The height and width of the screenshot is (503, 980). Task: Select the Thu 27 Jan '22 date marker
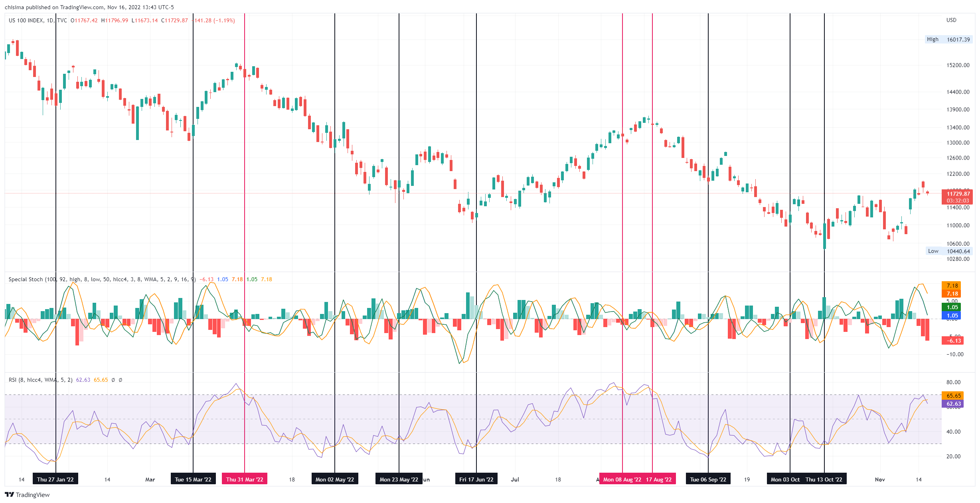55,479
